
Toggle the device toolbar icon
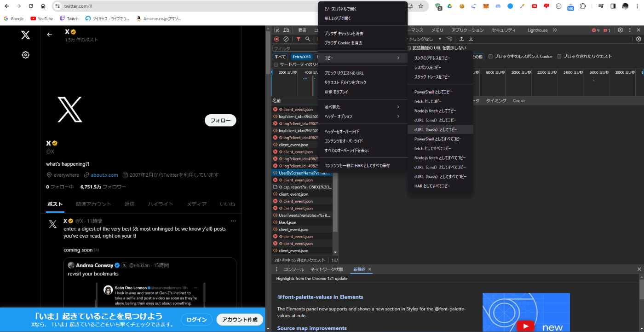pos(286,30)
